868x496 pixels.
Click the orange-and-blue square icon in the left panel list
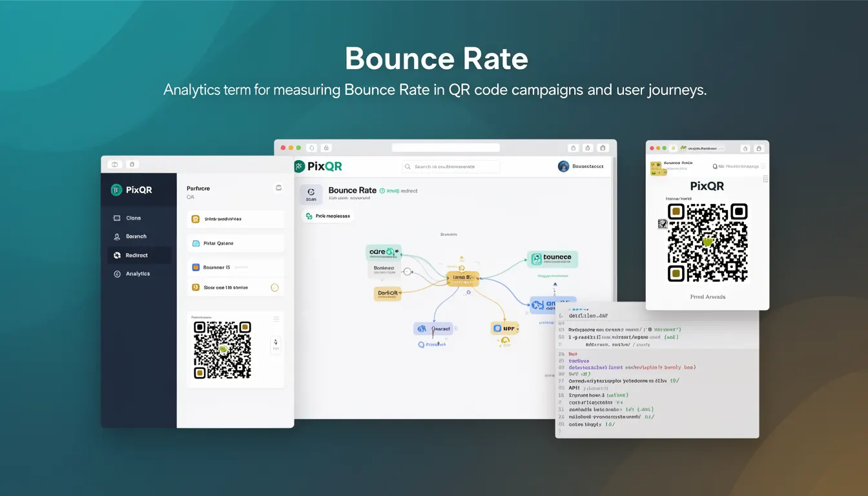click(x=196, y=267)
